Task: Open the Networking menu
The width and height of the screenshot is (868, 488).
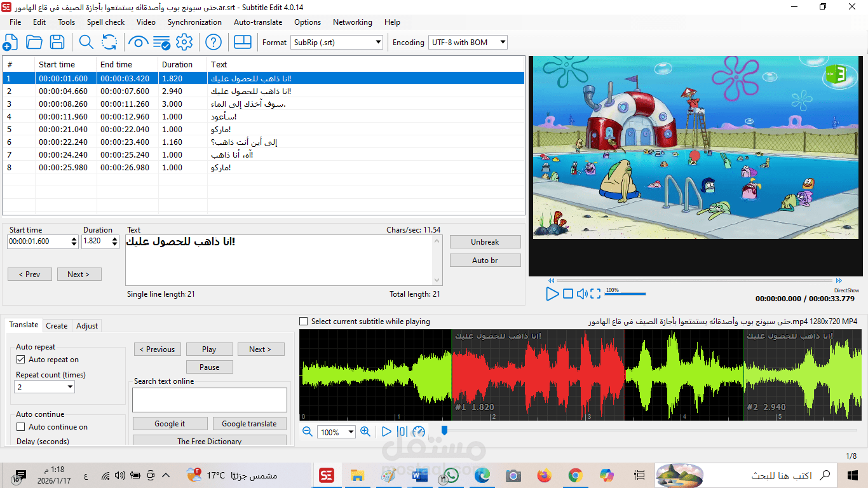Action: tap(353, 22)
